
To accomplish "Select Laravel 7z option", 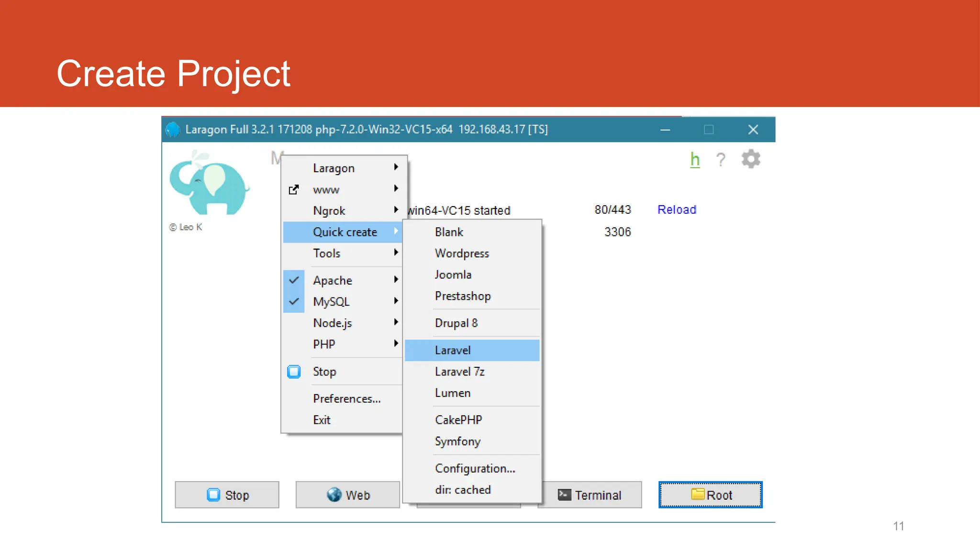I will pyautogui.click(x=472, y=372).
